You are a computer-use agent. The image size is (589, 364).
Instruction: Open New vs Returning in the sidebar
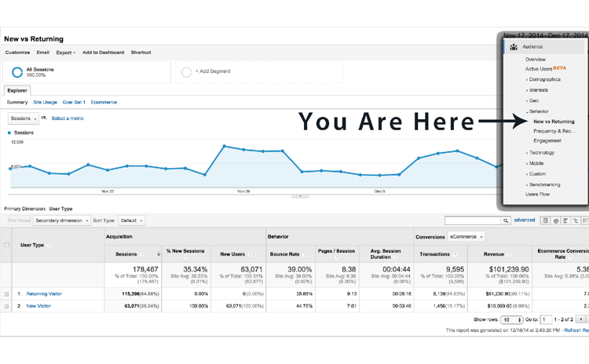tap(554, 122)
